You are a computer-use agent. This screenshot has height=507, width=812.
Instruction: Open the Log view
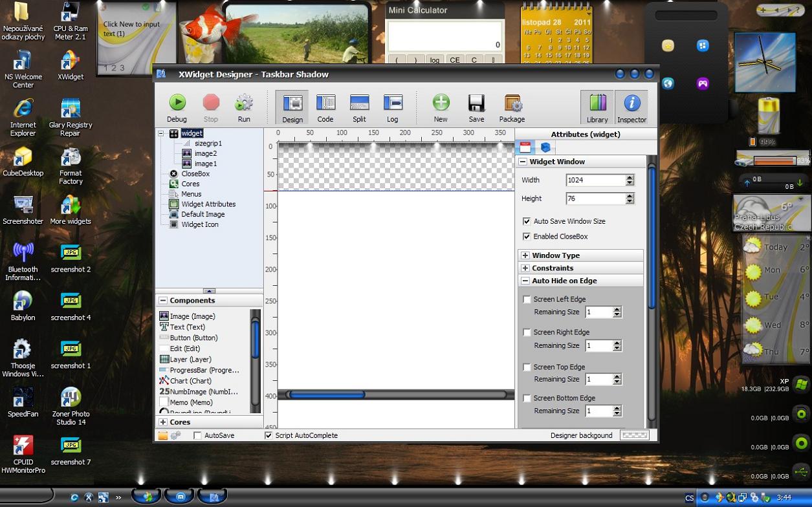(393, 103)
